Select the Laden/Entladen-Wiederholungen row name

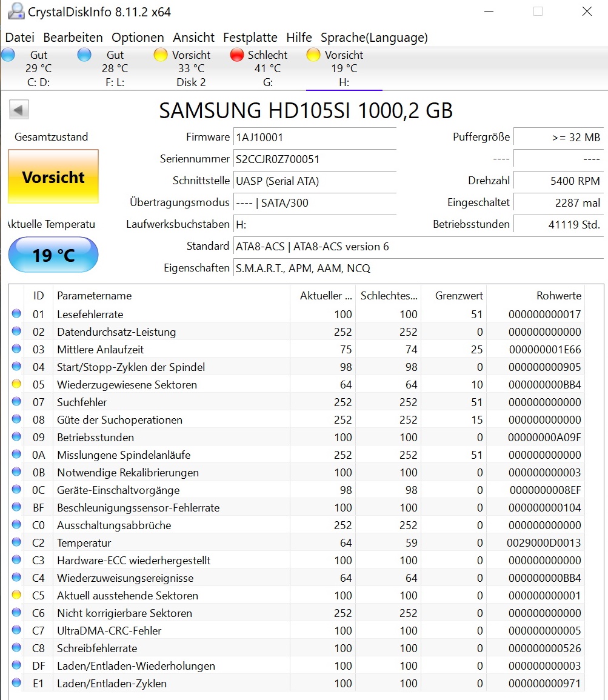click(x=136, y=665)
